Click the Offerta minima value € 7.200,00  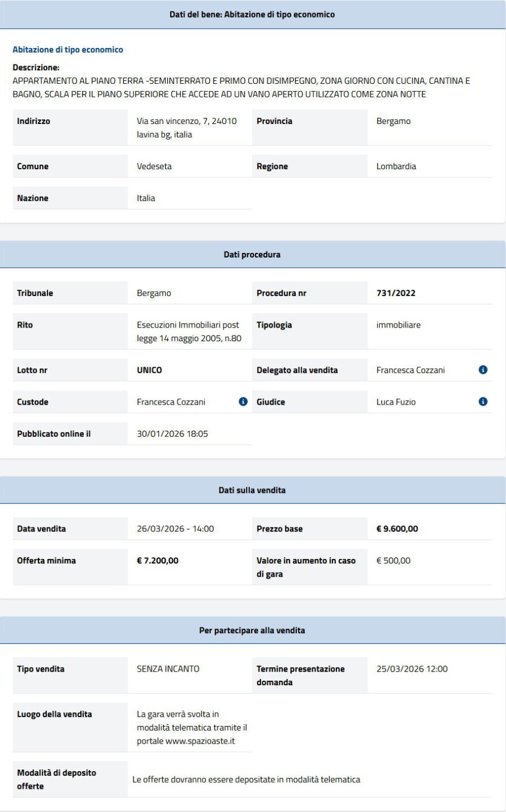[x=158, y=560]
